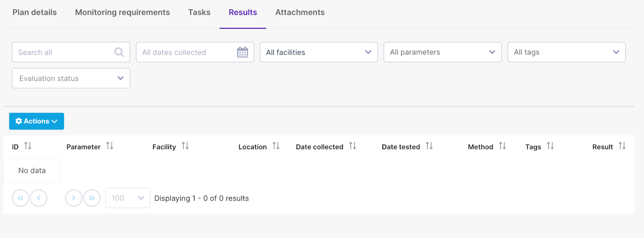Sort results by Parameter column
Image resolution: width=644 pixels, height=238 pixels.
pyautogui.click(x=110, y=146)
